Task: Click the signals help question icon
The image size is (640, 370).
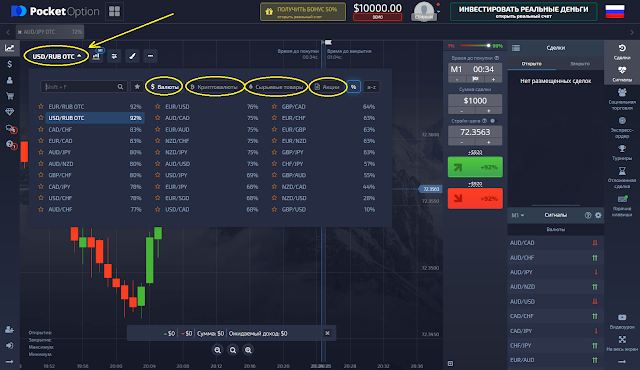Action: tap(588, 215)
